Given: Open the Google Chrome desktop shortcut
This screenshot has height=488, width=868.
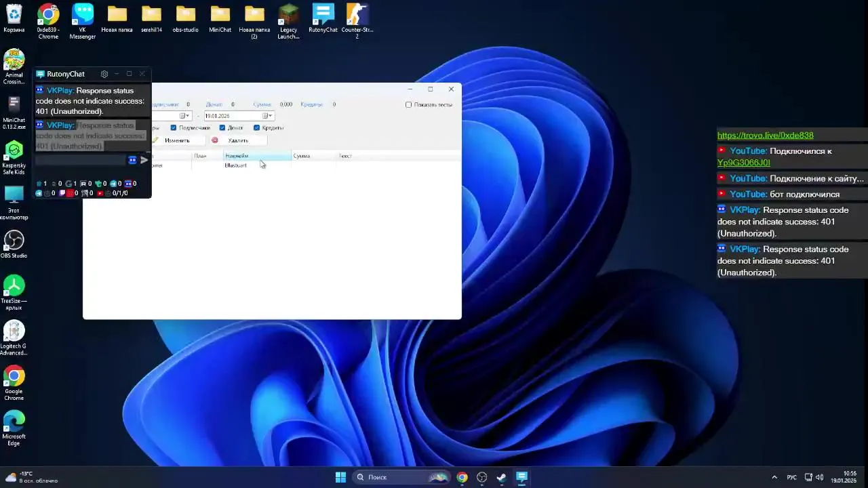Looking at the screenshot, I should tap(14, 384).
